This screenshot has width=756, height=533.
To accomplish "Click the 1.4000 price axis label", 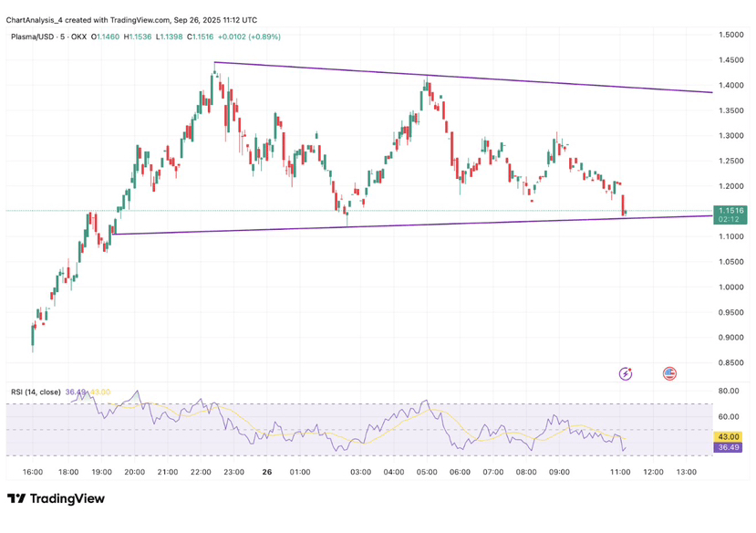I will (730, 86).
